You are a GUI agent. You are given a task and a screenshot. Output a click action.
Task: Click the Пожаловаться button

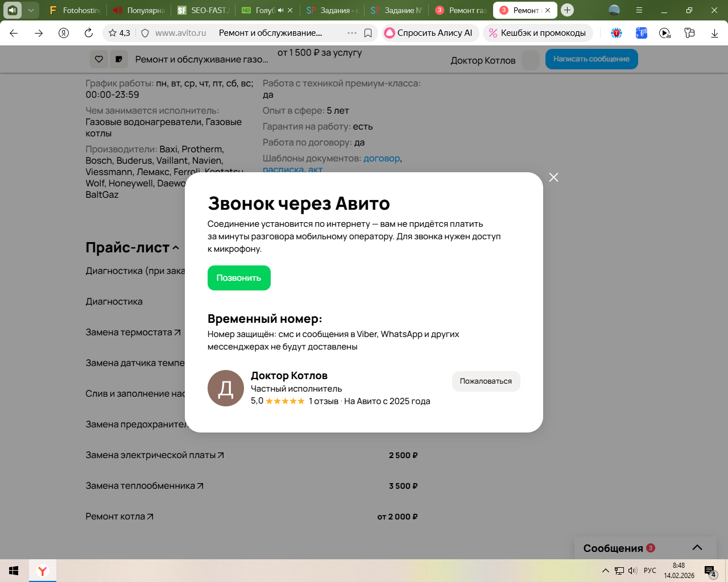click(x=486, y=381)
